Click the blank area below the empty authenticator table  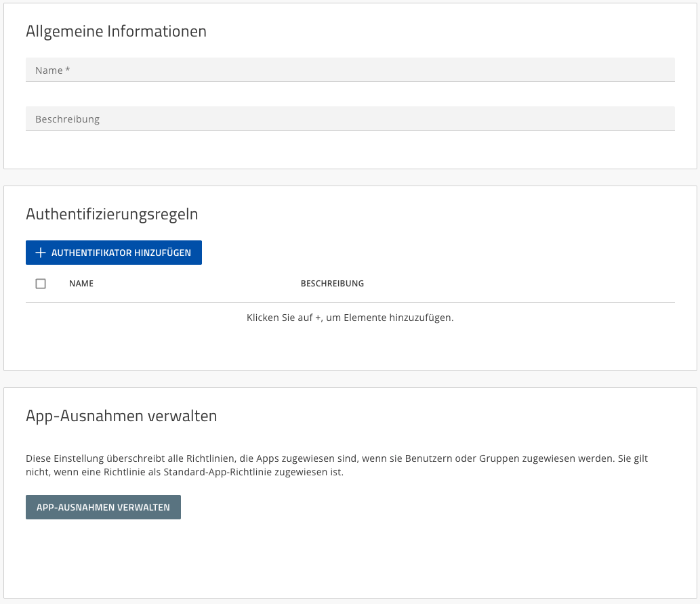pos(350,349)
